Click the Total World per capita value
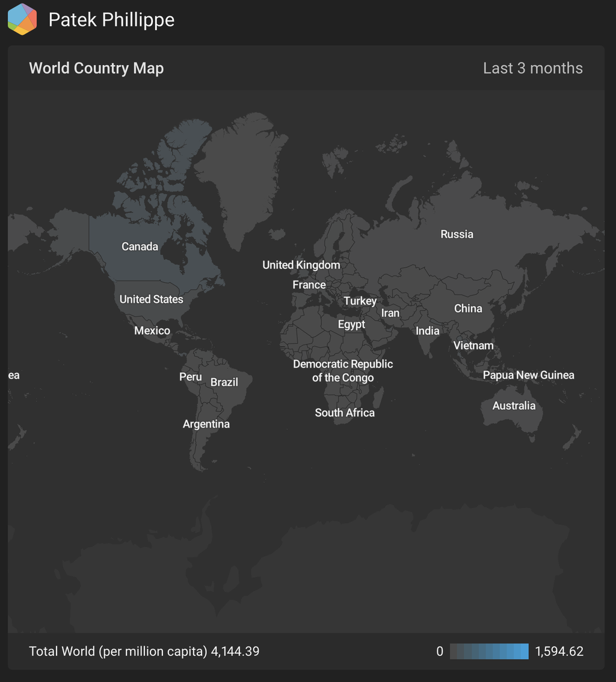 click(x=235, y=651)
